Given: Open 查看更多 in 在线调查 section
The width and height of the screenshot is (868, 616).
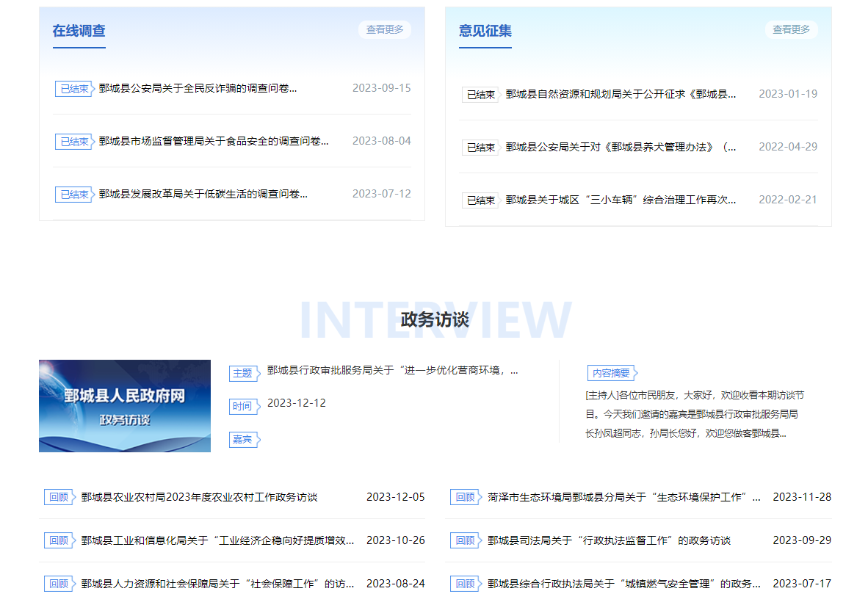Looking at the screenshot, I should coord(385,29).
